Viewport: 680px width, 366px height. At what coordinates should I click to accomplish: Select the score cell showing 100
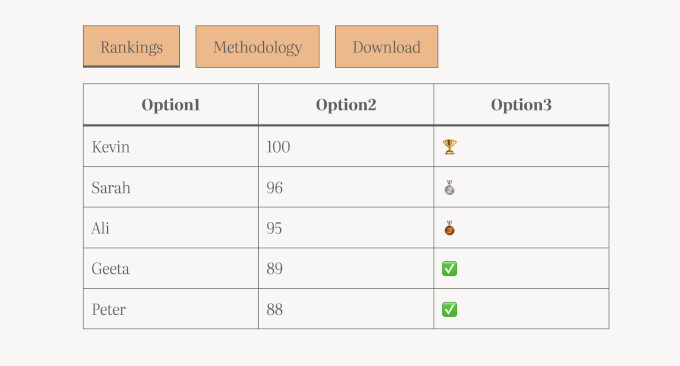pyautogui.click(x=346, y=147)
